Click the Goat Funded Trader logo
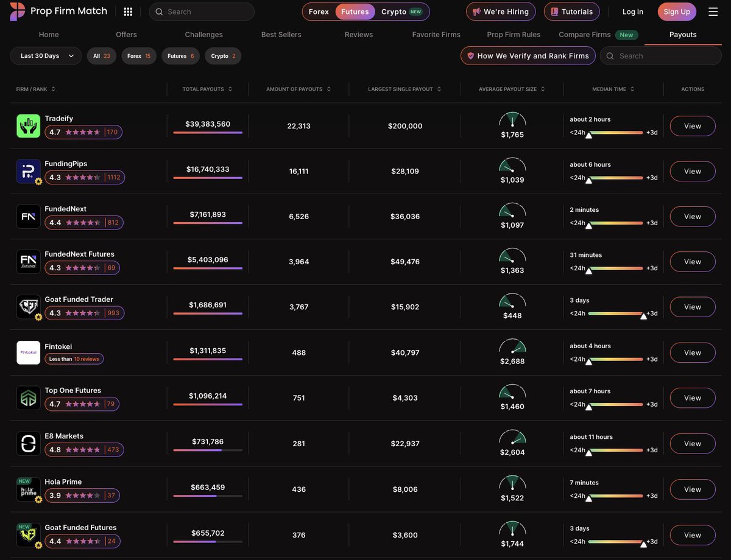 tap(29, 307)
